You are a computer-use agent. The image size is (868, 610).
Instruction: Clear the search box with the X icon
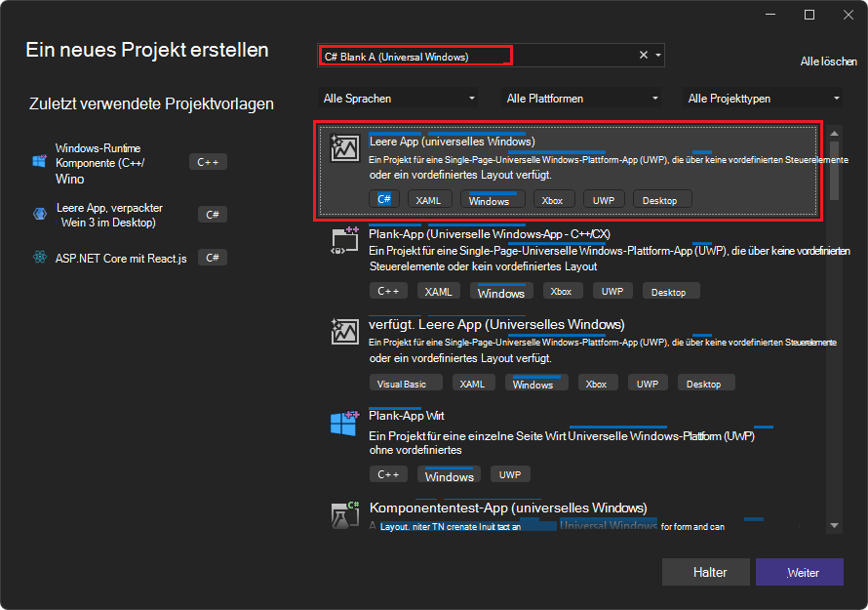click(x=643, y=56)
